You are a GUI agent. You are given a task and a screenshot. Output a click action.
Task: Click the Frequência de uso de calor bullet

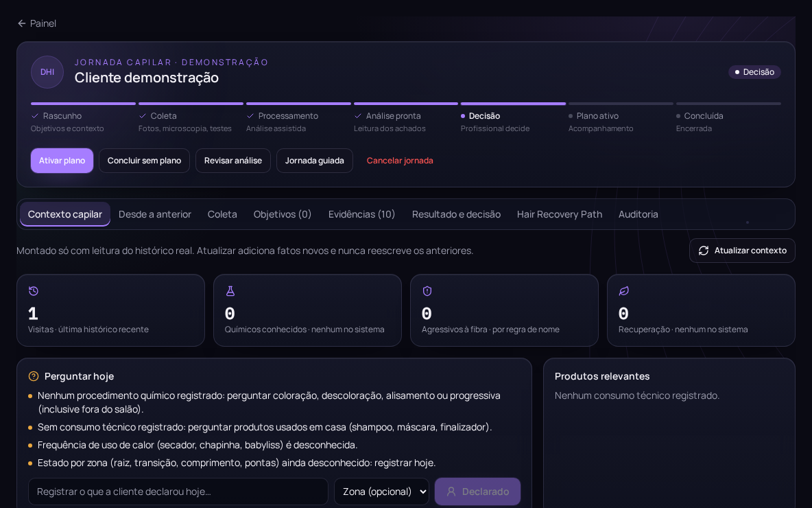(x=198, y=445)
